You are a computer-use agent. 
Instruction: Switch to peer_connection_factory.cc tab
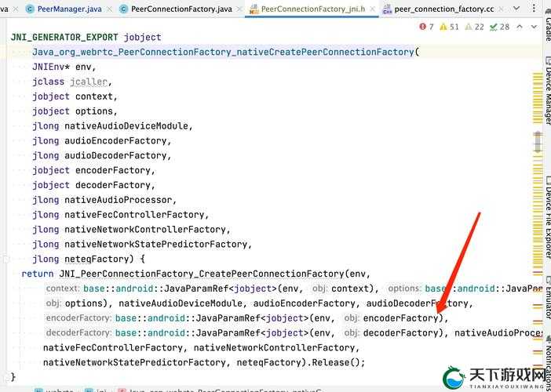point(443,9)
